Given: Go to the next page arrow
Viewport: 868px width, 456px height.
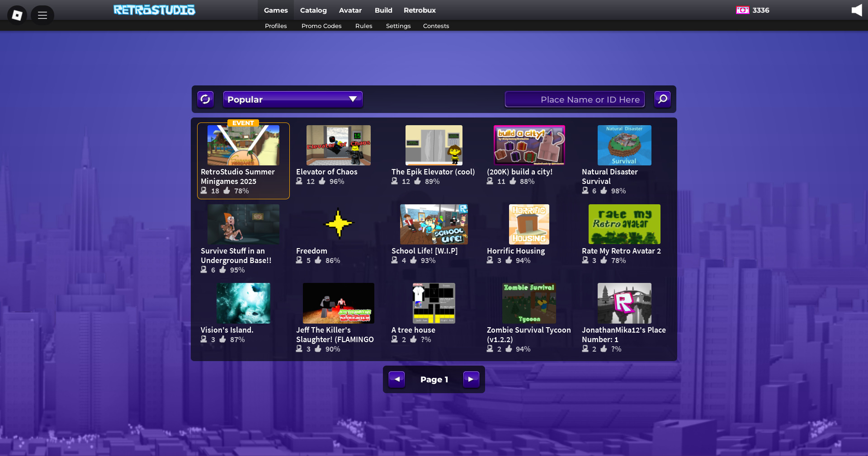Looking at the screenshot, I should [471, 379].
